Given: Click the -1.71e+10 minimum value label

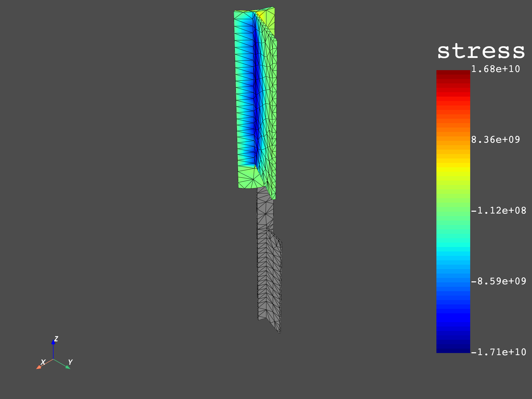Looking at the screenshot, I should click(499, 352).
